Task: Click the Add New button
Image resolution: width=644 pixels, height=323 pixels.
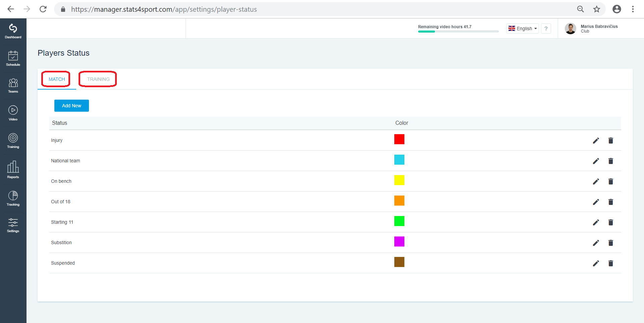Action: pos(71,106)
